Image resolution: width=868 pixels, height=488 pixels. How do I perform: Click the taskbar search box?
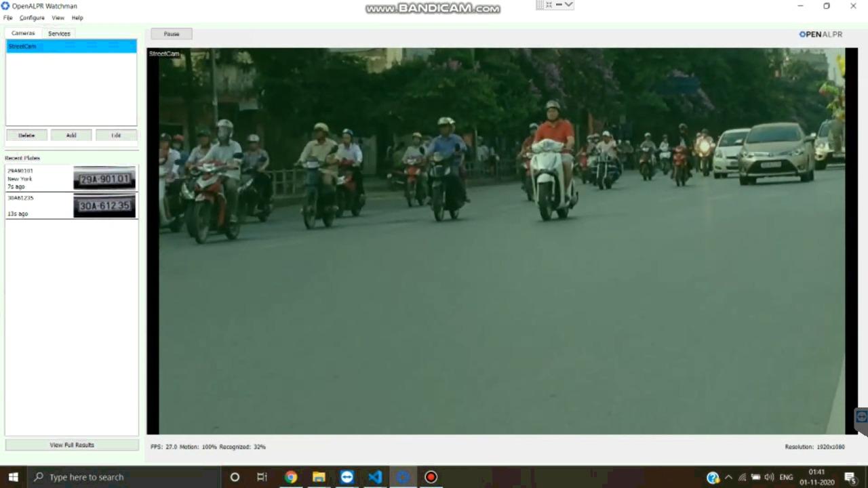[124, 477]
